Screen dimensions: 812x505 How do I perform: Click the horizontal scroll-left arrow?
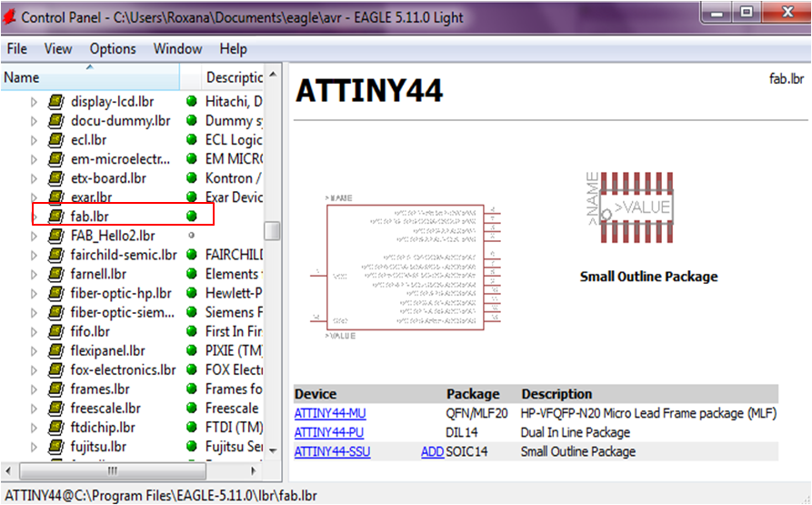(x=8, y=470)
